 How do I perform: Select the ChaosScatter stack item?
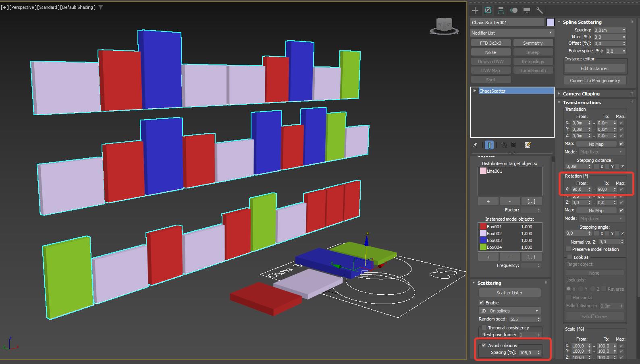512,91
